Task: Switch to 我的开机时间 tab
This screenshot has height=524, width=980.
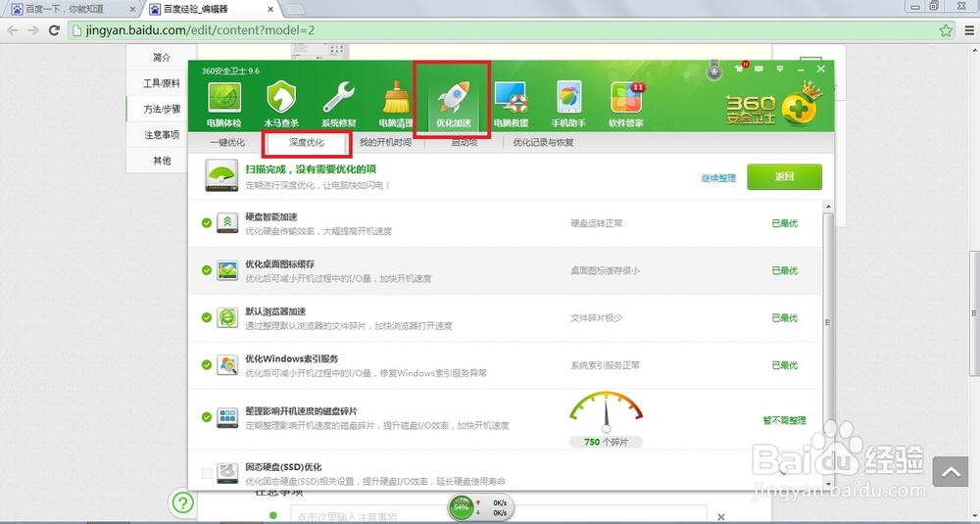Action: pyautogui.click(x=385, y=142)
